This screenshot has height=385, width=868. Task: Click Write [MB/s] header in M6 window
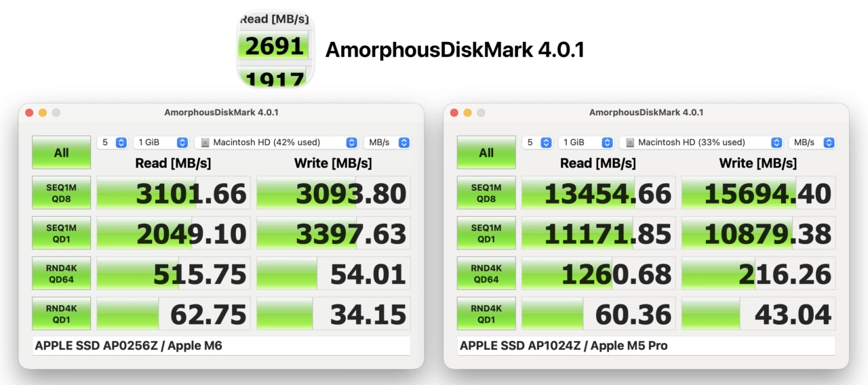coord(333,163)
